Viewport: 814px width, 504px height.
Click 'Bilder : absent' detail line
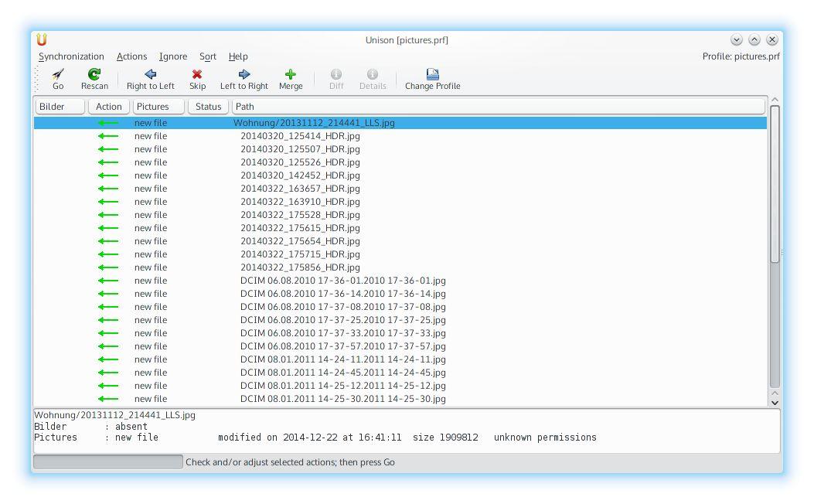(91, 427)
